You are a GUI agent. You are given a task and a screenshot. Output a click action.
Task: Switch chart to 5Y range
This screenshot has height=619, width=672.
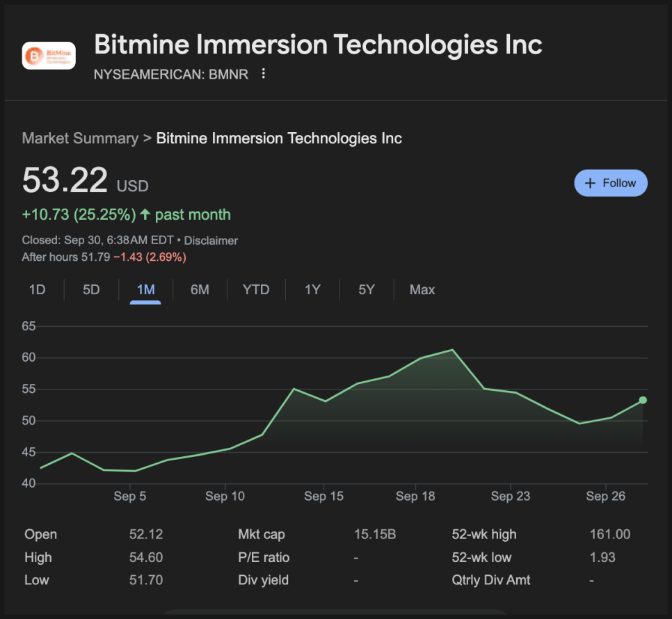pos(367,289)
